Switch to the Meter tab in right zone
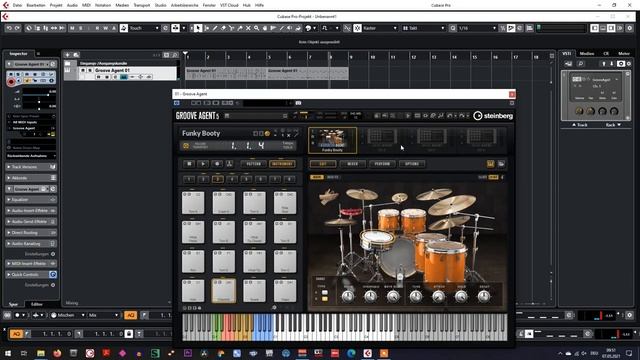Screen dimensions: 640x360 624,53
